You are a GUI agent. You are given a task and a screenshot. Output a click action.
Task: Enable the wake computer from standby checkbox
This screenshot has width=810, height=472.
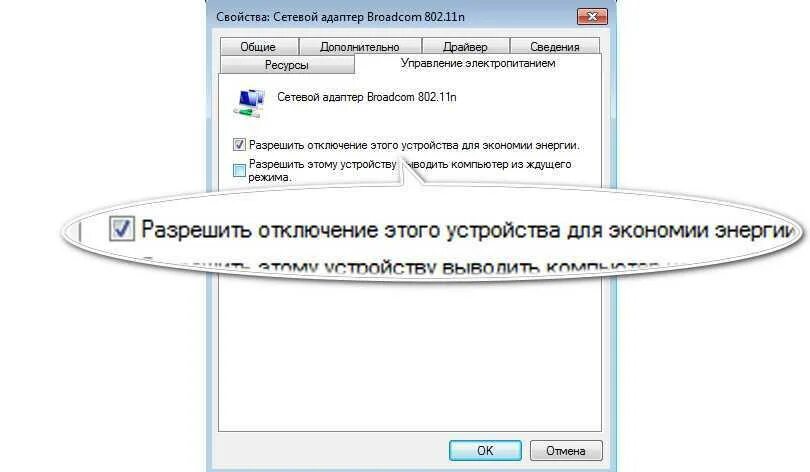point(239,170)
